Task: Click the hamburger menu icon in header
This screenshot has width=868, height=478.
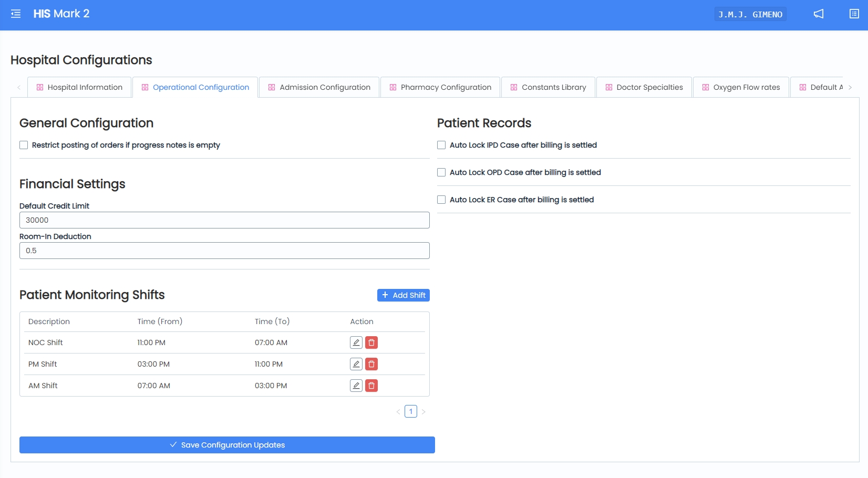Action: tap(16, 14)
